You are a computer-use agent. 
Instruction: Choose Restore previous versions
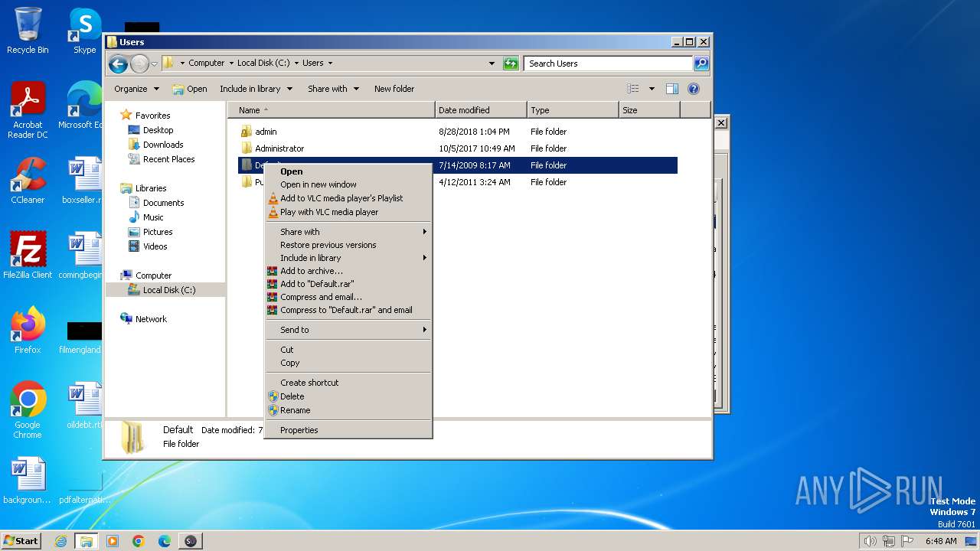pyautogui.click(x=348, y=245)
